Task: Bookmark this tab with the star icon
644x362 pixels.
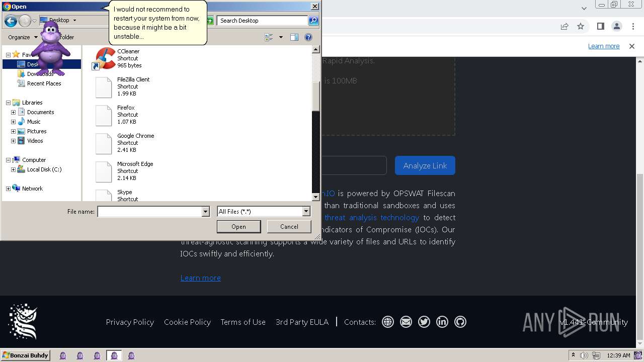Action: pos(581,26)
